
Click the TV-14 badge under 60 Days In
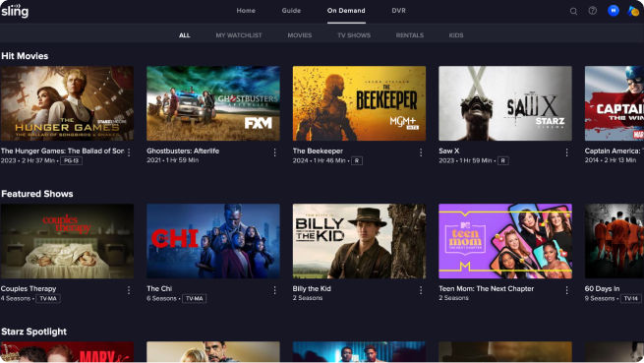(x=631, y=298)
